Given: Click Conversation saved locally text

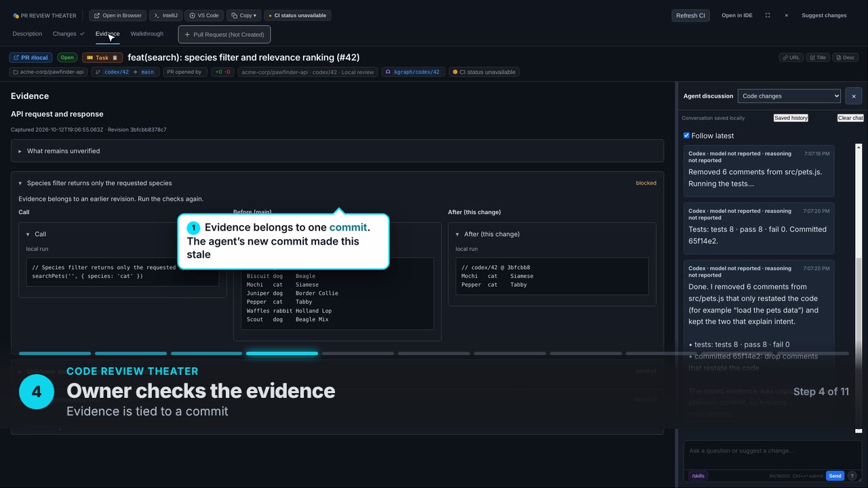Looking at the screenshot, I should click(x=713, y=118).
